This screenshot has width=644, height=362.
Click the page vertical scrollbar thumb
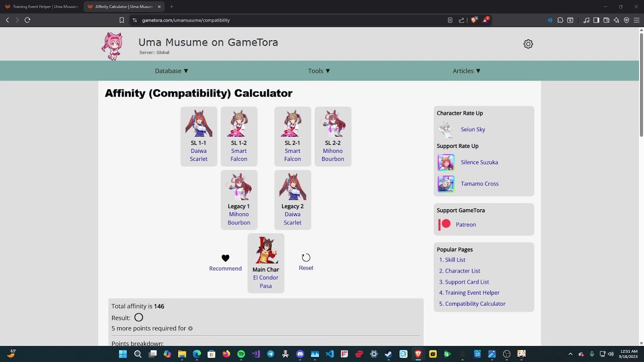coord(641,84)
